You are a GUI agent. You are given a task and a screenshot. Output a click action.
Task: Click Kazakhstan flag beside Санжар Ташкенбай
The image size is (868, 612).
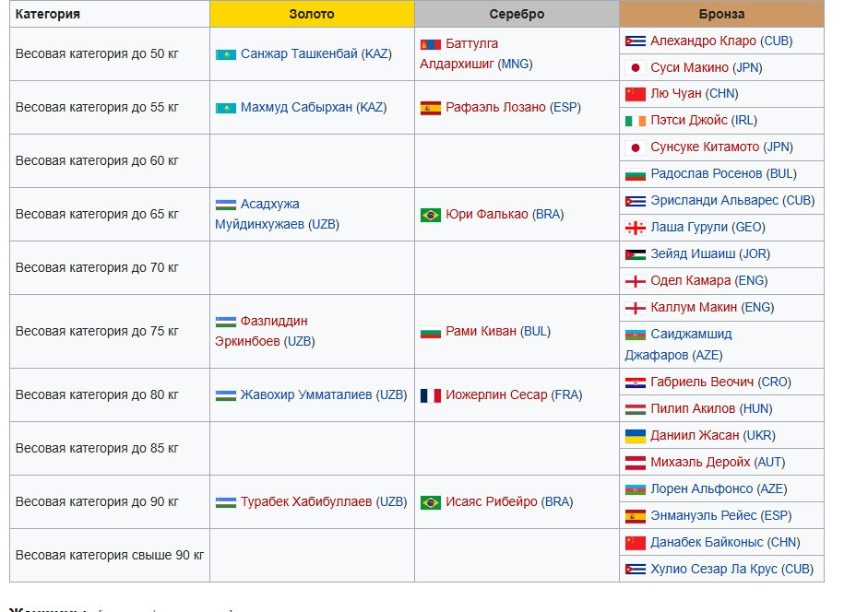(225, 54)
